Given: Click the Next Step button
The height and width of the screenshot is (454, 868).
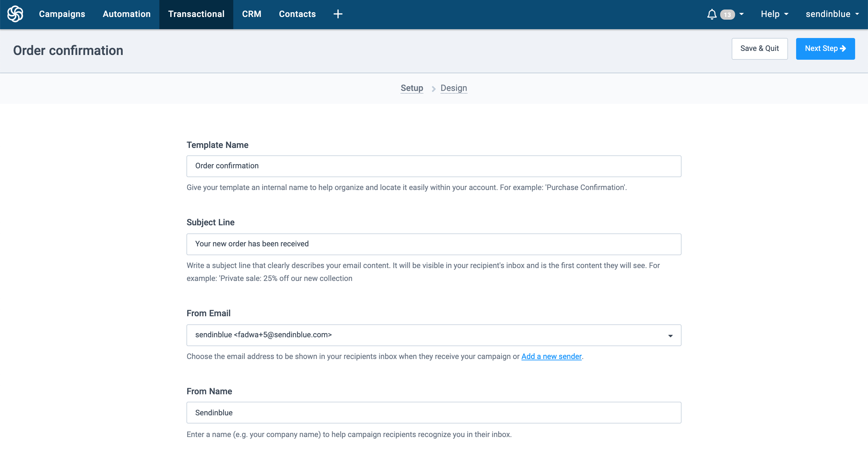Looking at the screenshot, I should (825, 49).
